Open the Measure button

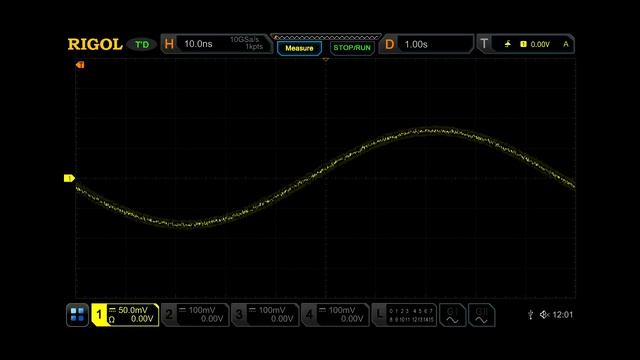tap(299, 48)
